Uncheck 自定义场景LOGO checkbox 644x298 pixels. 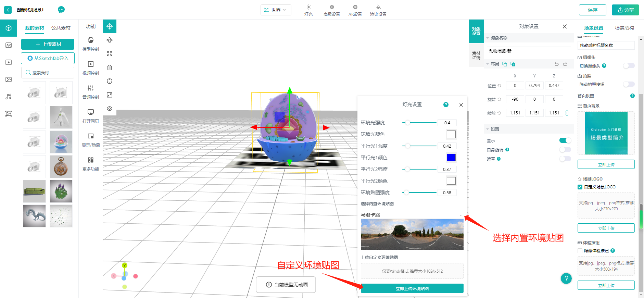click(580, 187)
